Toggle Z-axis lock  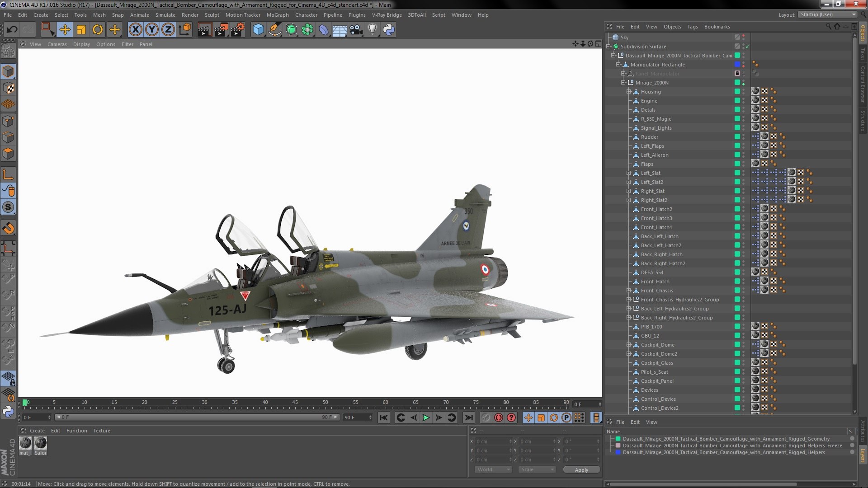168,30
